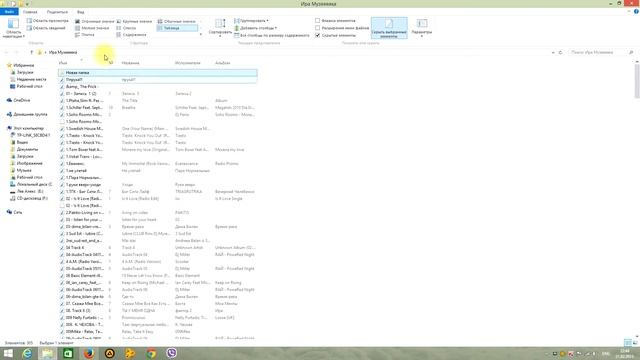
Task: Select the file starting with 1.Schiller Feat.
Action: pyautogui.click(x=84, y=107)
